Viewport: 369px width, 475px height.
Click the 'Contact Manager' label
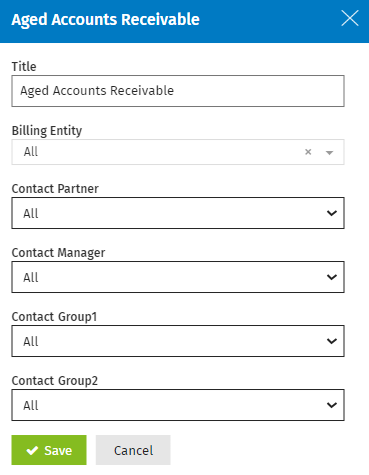point(58,253)
